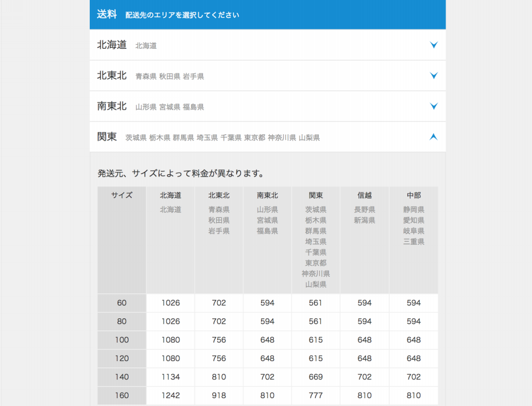Select the size 160 row label
Viewport: 532px width, 406px height.
coord(122,395)
